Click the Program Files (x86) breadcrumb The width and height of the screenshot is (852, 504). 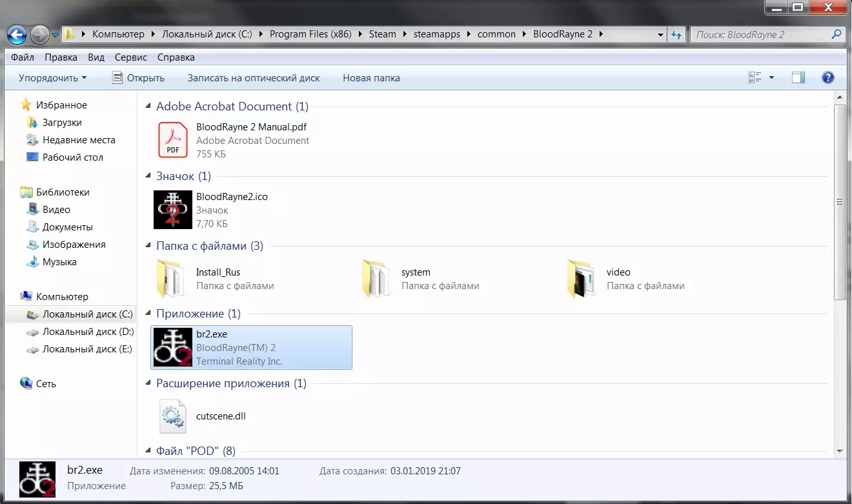(x=310, y=34)
